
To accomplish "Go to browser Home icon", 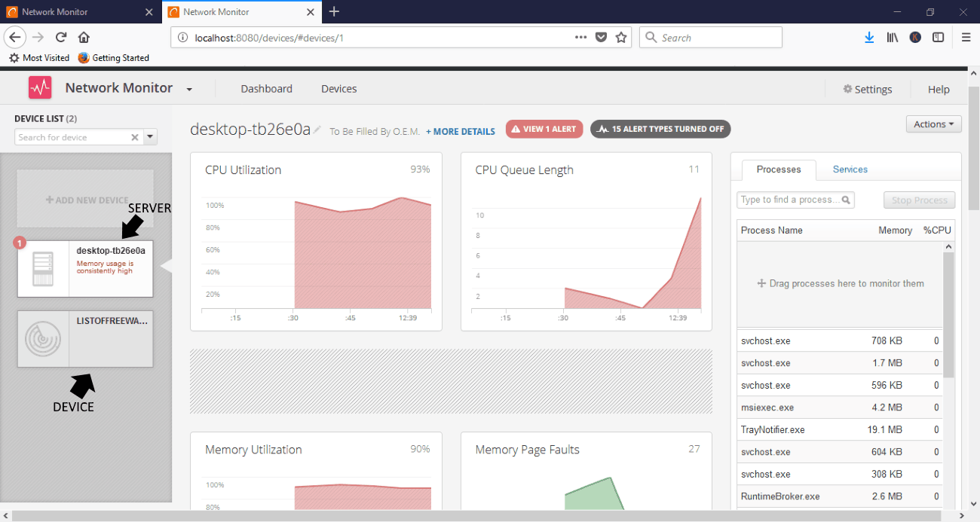I will (x=84, y=37).
